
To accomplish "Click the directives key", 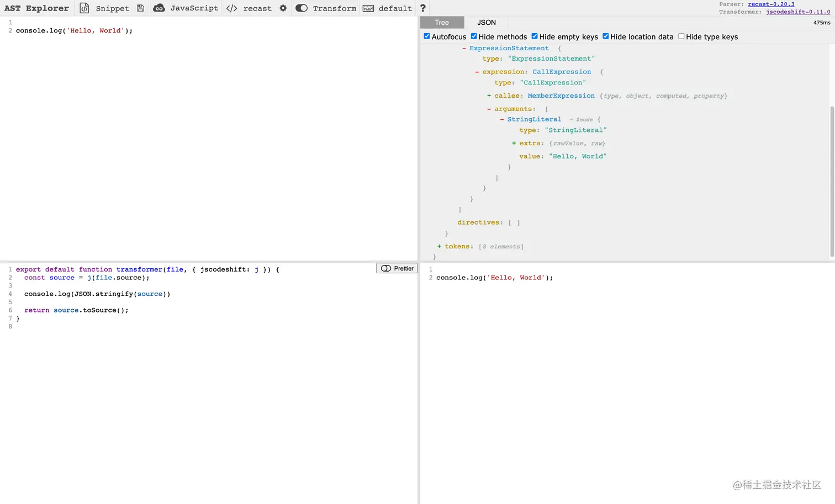I will coord(478,222).
